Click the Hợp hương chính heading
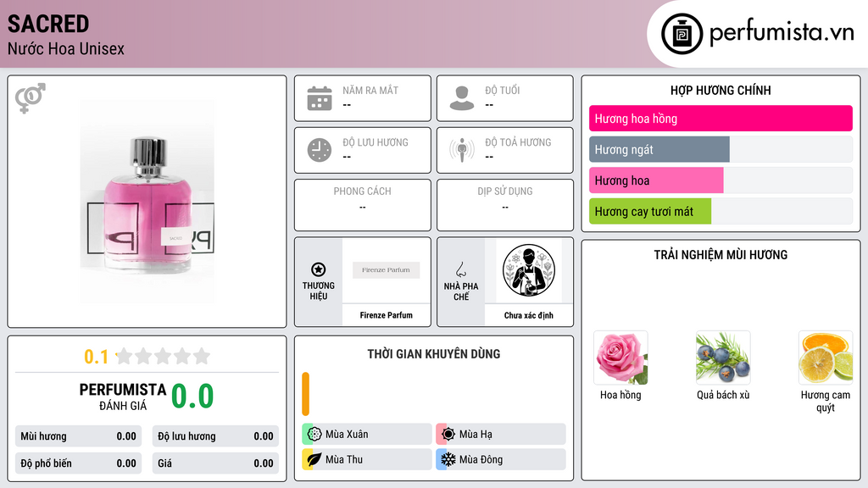The height and width of the screenshot is (488, 868). click(721, 90)
